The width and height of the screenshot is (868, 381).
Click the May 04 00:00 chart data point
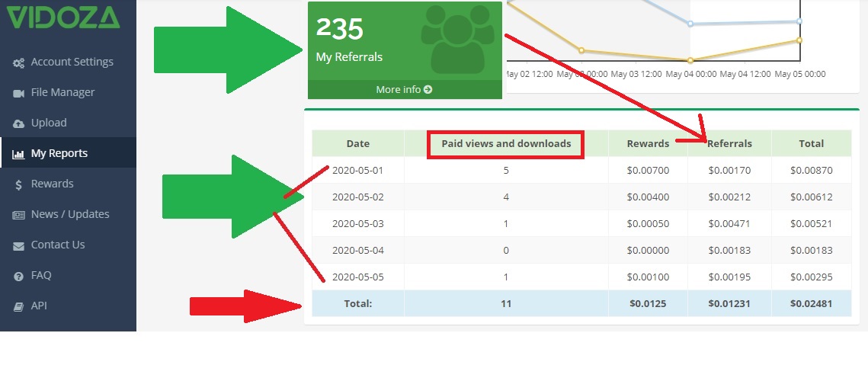coord(690,60)
